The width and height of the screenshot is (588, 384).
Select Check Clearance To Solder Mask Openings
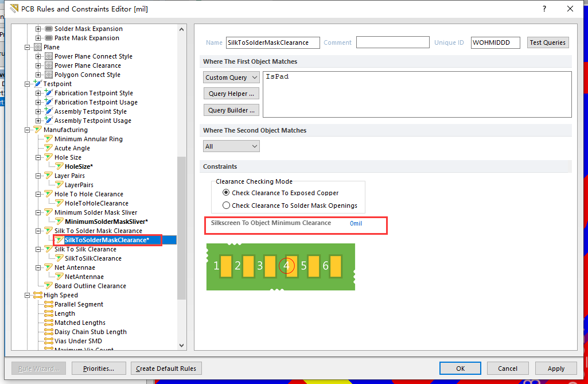pos(226,205)
